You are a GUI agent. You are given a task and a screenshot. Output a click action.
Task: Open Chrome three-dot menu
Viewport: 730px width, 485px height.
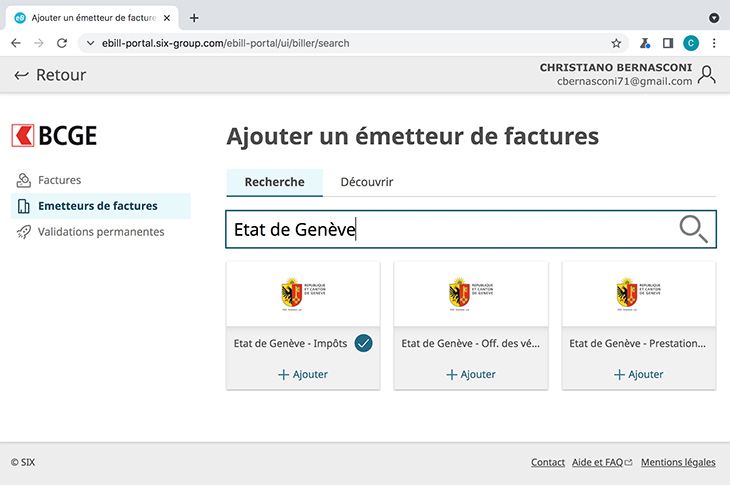click(x=714, y=43)
